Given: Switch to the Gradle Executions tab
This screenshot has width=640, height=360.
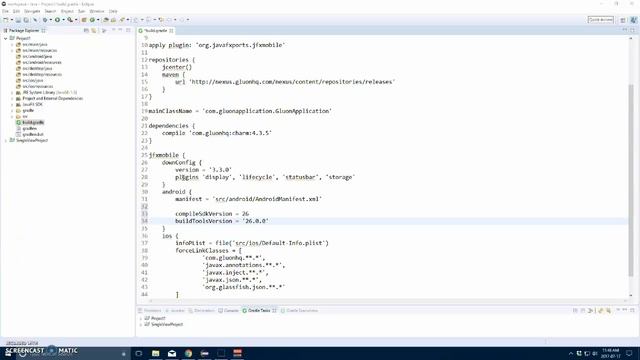Looking at the screenshot, I should coord(299,311).
